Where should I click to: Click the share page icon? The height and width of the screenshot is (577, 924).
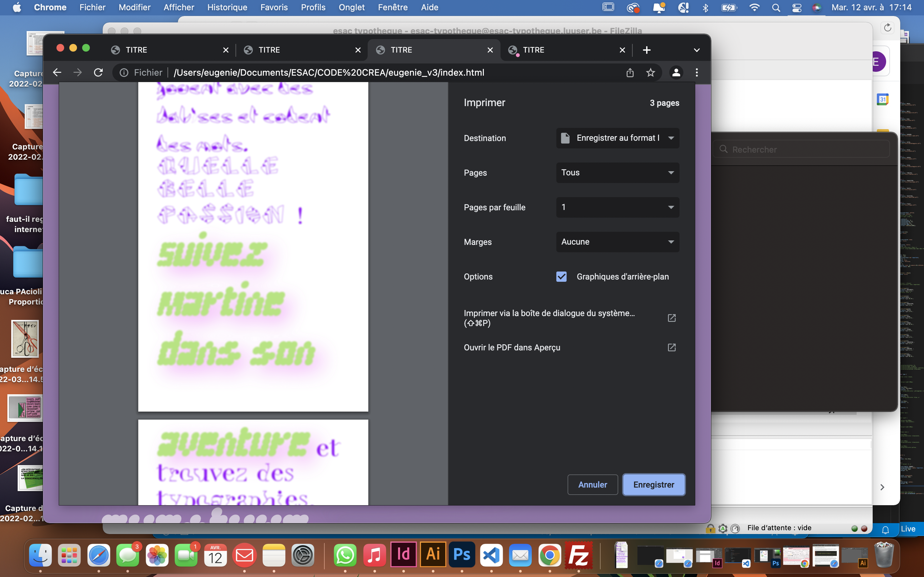coord(630,72)
